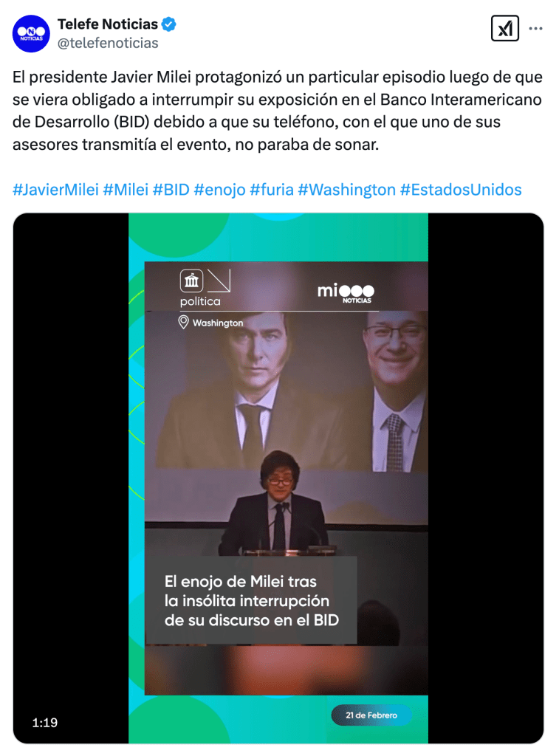Click the blue verified badge
The image size is (559, 756).
pyautogui.click(x=169, y=24)
